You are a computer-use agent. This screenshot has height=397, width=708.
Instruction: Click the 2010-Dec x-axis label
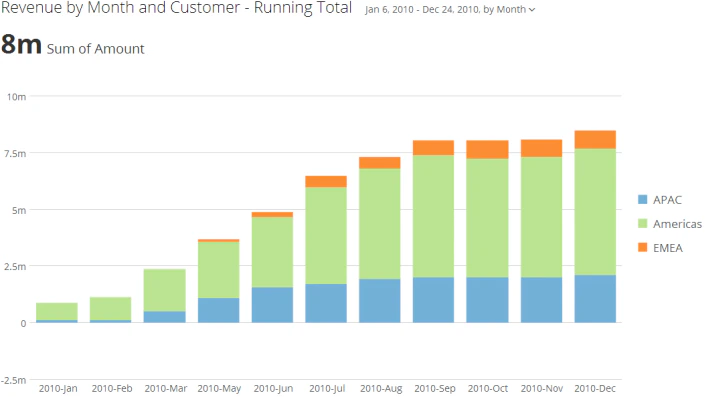(595, 388)
